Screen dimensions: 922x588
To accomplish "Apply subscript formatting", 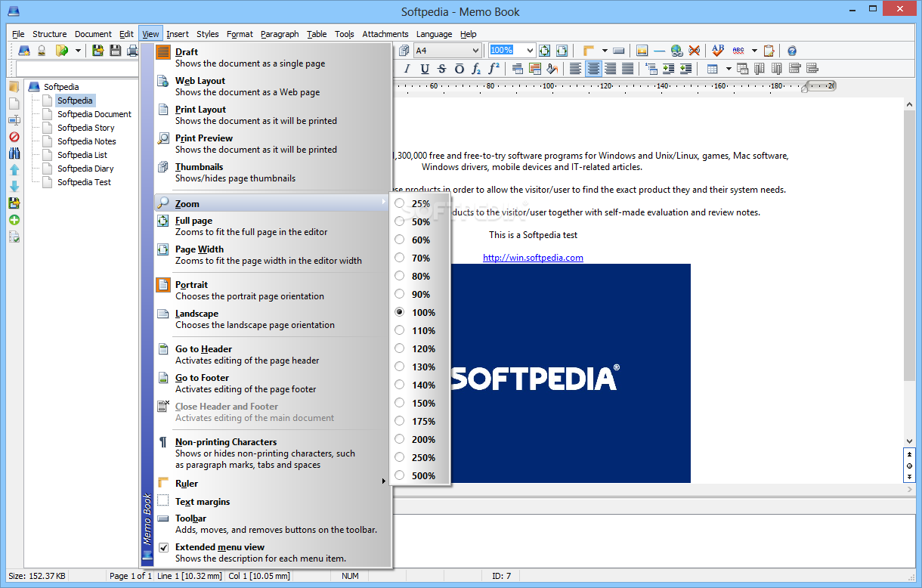I will (476, 69).
